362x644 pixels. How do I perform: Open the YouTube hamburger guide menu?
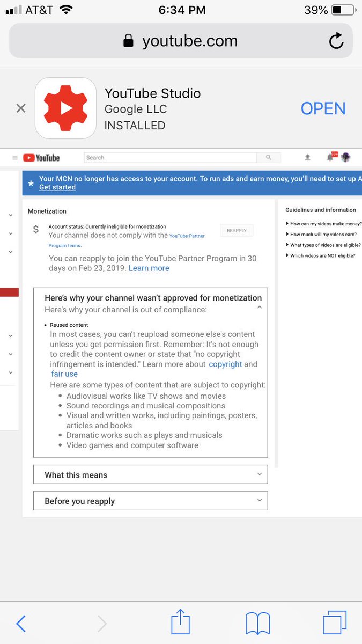point(15,158)
